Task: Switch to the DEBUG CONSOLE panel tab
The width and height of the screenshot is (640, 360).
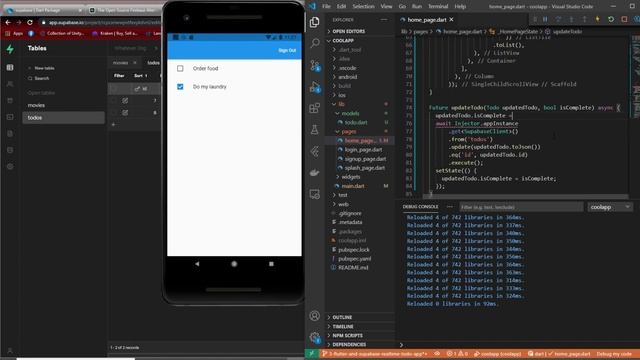Action: [420, 207]
